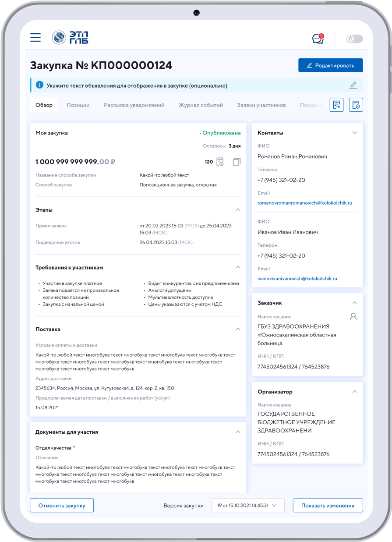Viewport: 392px width, 542px height.
Task: Click the Редактировать button
Action: [331, 65]
